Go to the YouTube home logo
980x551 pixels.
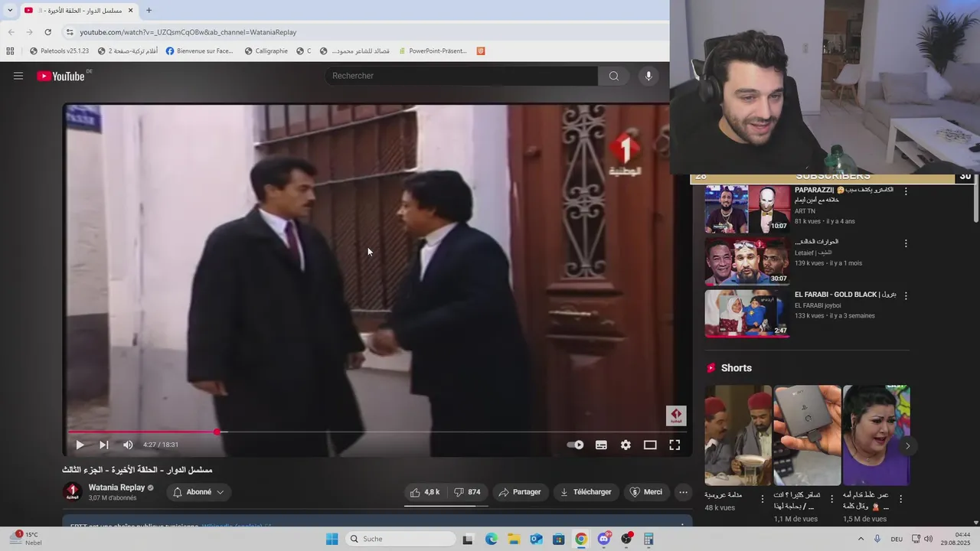(61, 76)
